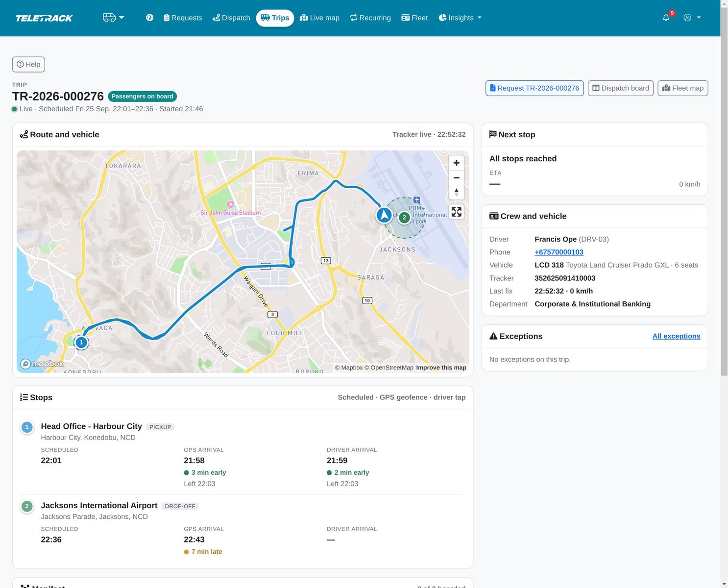Open the Fleet page
Viewport: 728px width, 588px height.
pyautogui.click(x=414, y=18)
